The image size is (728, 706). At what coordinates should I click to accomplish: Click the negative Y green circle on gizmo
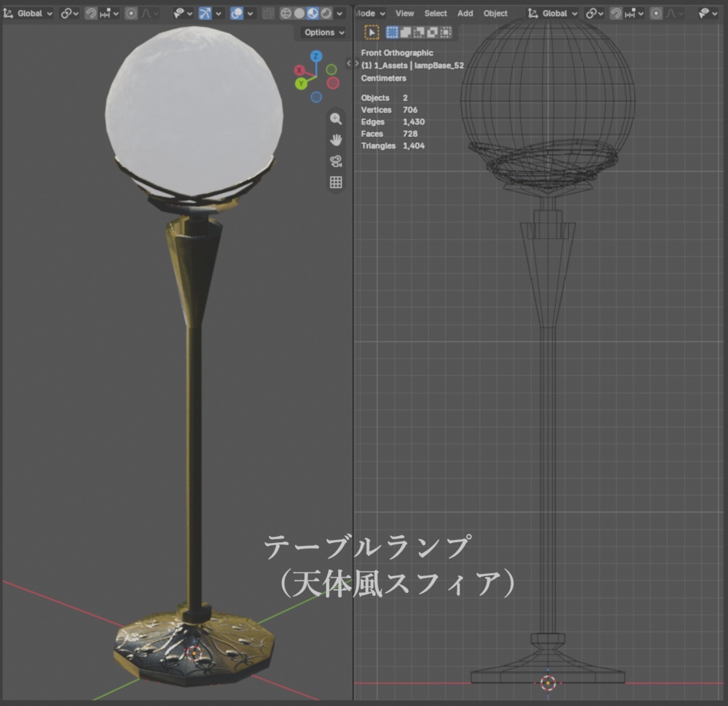331,70
